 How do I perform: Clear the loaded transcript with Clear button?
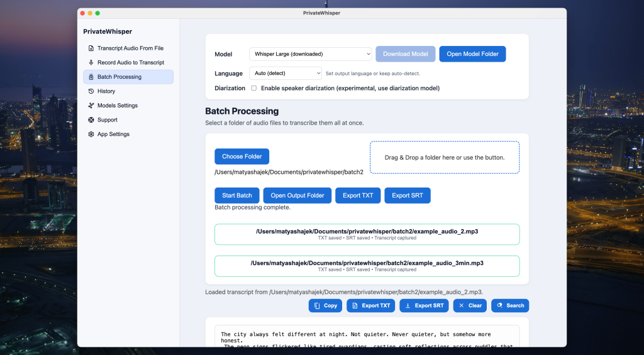click(470, 306)
